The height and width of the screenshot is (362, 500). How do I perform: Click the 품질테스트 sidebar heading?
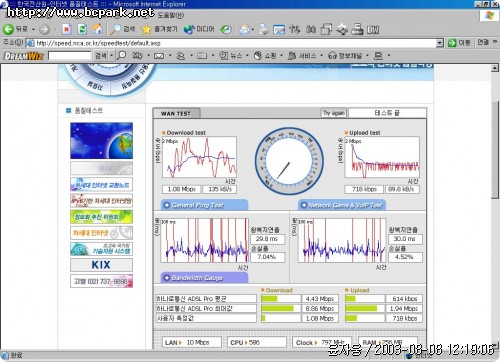pyautogui.click(x=88, y=111)
